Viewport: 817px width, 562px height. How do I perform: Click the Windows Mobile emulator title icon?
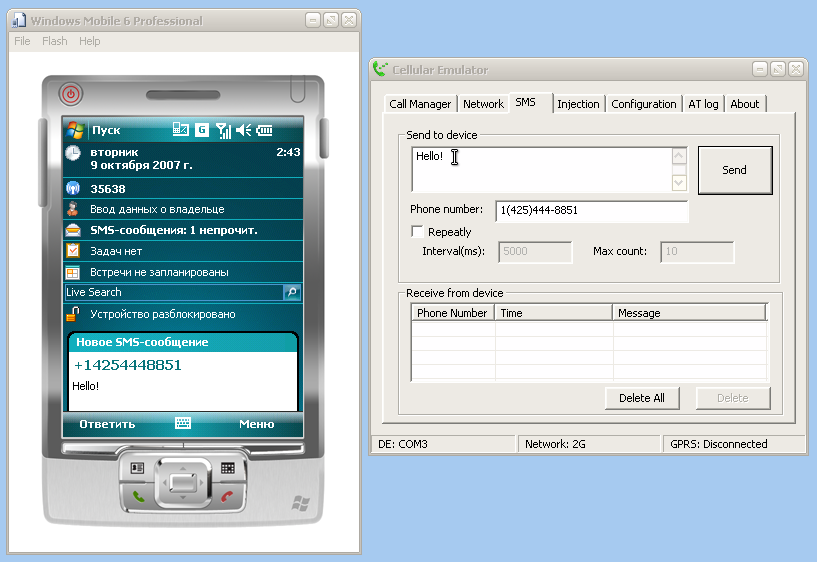pos(19,20)
